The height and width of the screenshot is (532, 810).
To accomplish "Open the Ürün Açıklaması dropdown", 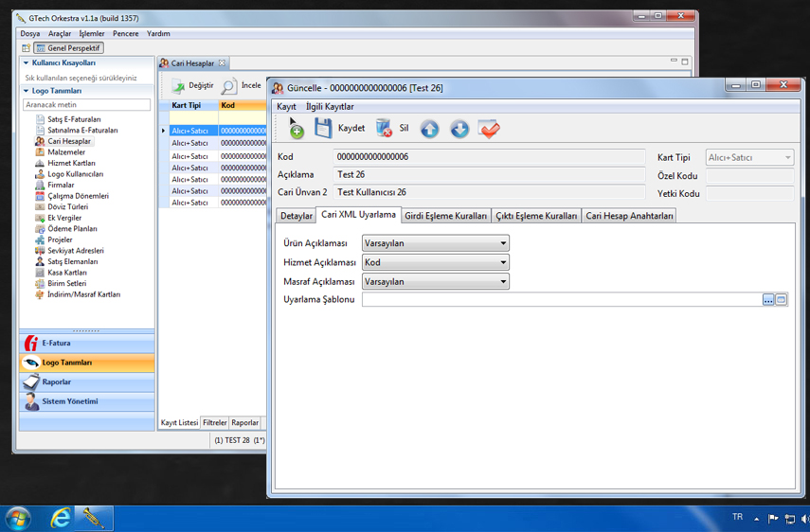I will click(x=435, y=243).
